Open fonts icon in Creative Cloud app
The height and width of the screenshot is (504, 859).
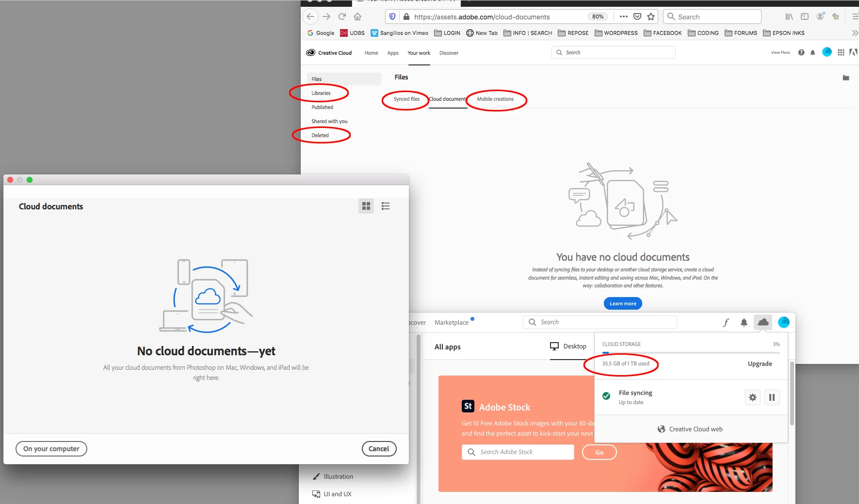726,322
